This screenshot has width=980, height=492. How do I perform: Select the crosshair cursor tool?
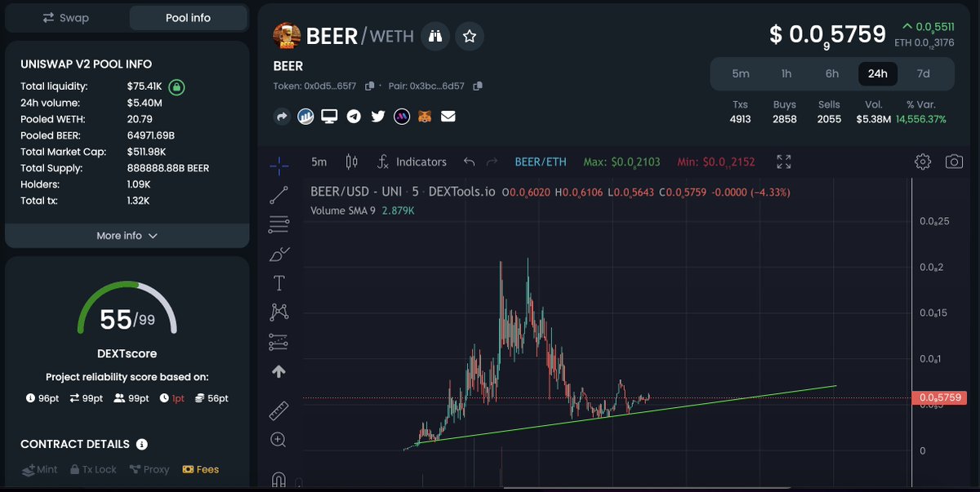278,165
